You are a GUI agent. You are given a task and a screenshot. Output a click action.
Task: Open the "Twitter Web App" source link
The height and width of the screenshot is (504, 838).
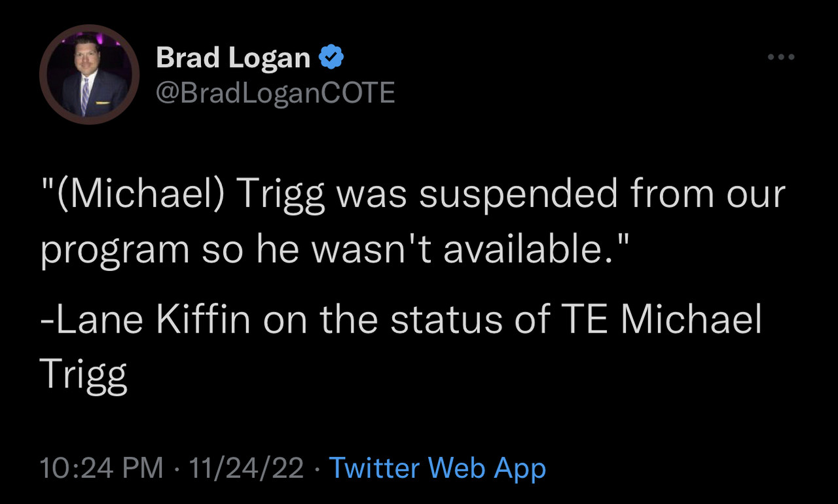[437, 468]
